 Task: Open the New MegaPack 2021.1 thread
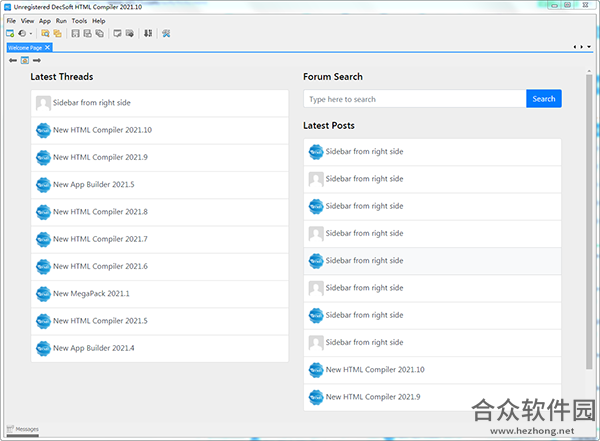tap(160, 294)
